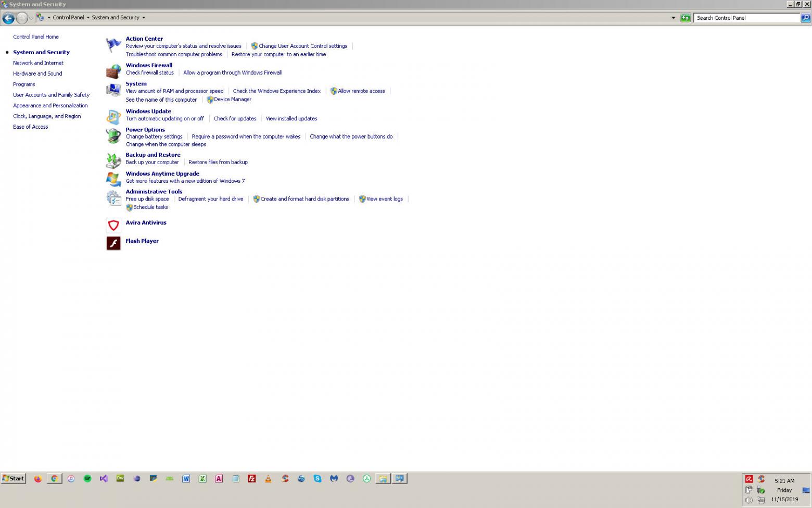Expand the Control Panel breadcrumb dropdown arrow
This screenshot has width=812, height=508.
(x=88, y=18)
